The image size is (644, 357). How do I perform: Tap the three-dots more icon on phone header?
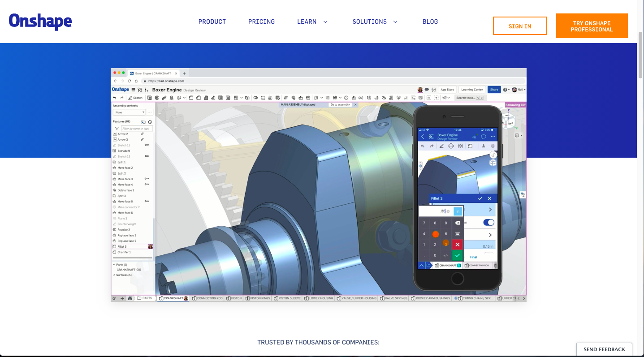493,136
